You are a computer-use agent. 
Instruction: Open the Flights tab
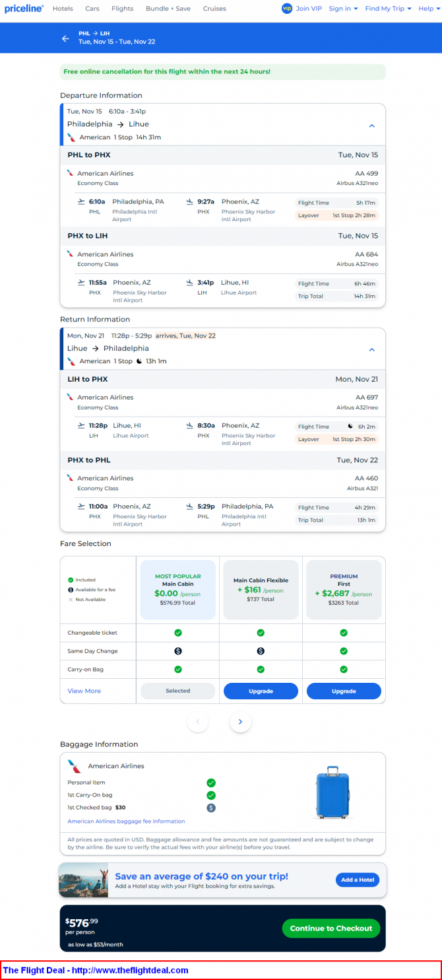[x=123, y=9]
